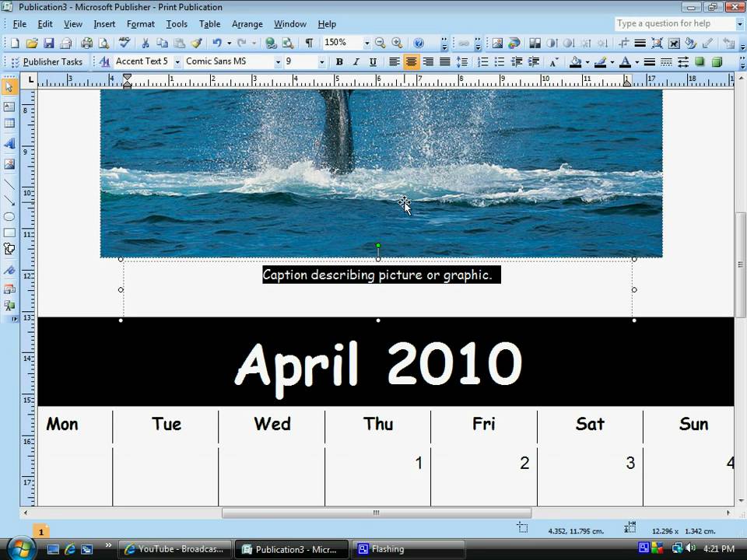The width and height of the screenshot is (747, 560).
Task: Open the font size 9 dropdown
Action: point(321,62)
